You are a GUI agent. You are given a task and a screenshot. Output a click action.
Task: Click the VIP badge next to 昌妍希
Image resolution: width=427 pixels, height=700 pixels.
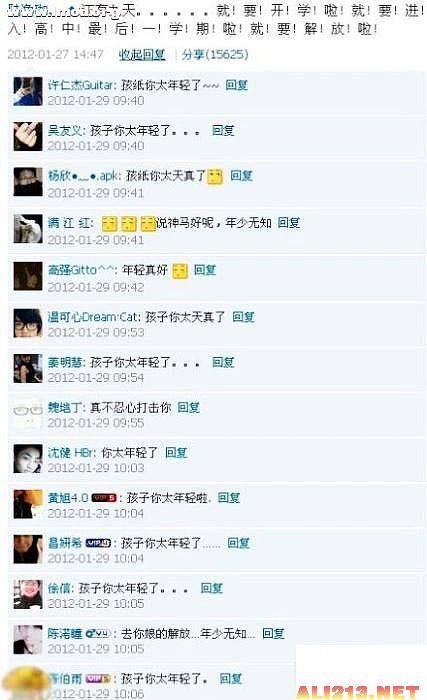pos(98,543)
